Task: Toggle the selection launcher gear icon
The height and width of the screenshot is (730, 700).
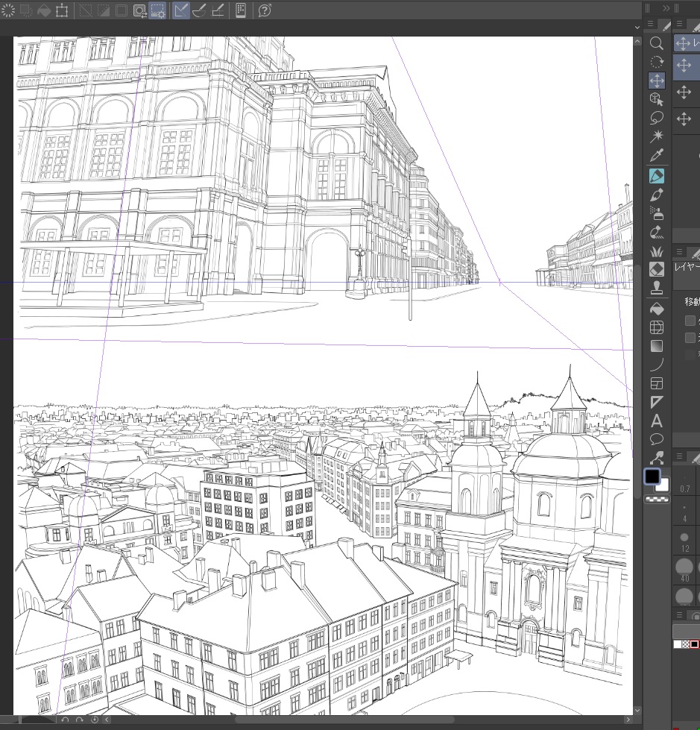Action: [158, 10]
